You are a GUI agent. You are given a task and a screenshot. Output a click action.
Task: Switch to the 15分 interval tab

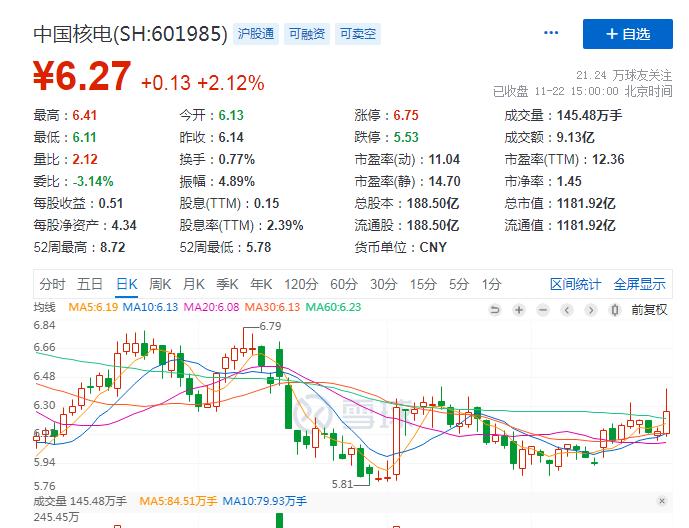click(423, 284)
